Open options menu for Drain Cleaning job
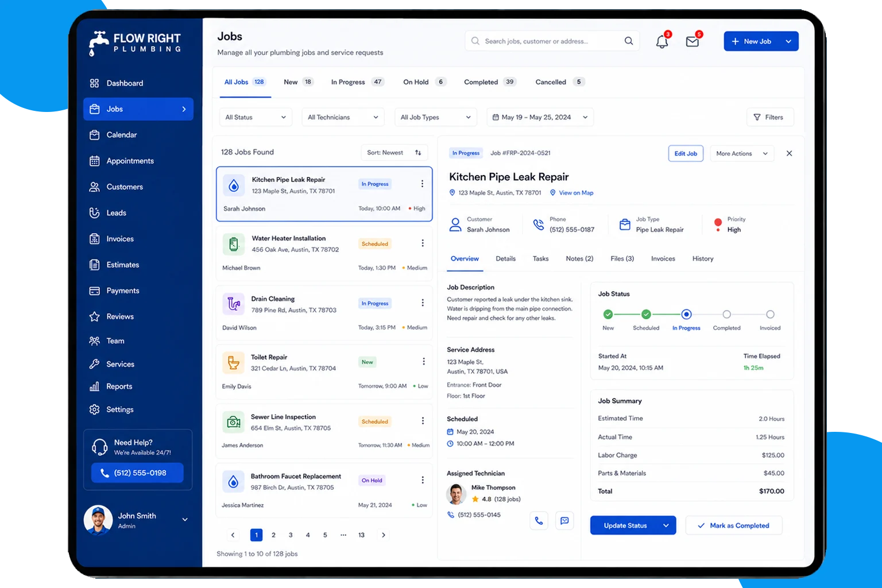This screenshot has height=588, width=882. [x=423, y=303]
